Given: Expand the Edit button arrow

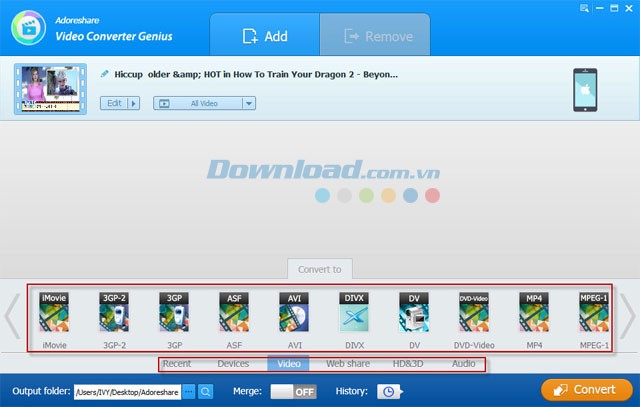Looking at the screenshot, I should click(x=134, y=103).
